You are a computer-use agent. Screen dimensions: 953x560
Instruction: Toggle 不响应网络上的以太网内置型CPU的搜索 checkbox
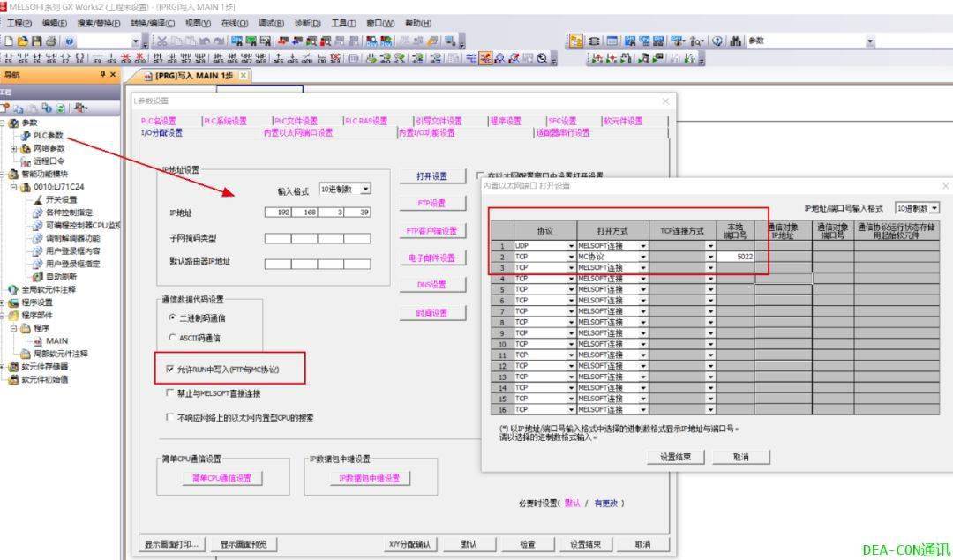170,418
